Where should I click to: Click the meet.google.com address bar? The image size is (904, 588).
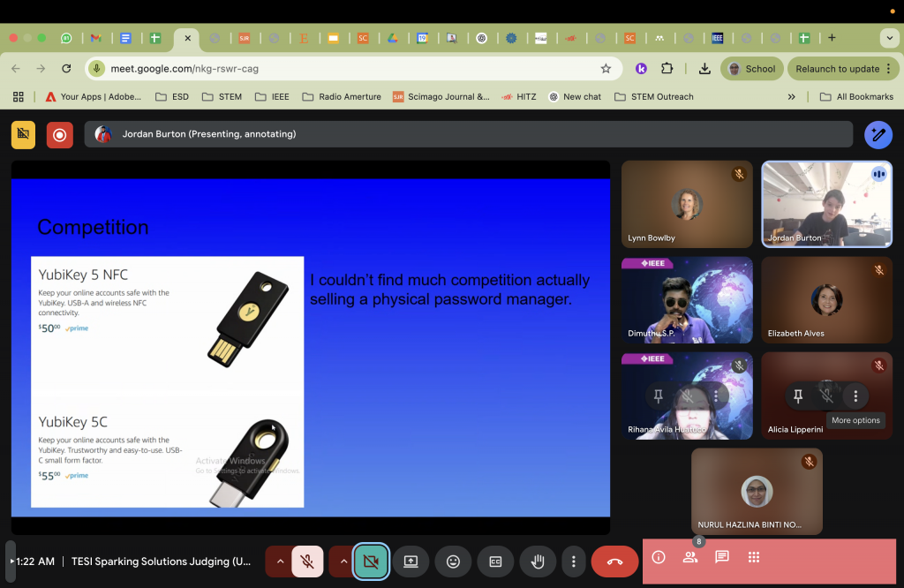[353, 69]
